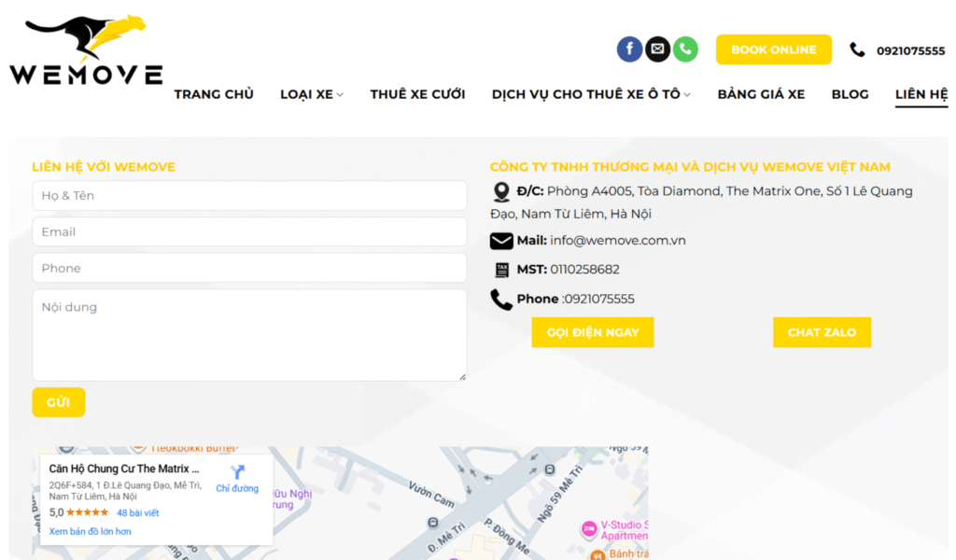The height and width of the screenshot is (560, 956).
Task: Click the directions icon on map card
Action: pos(237,472)
